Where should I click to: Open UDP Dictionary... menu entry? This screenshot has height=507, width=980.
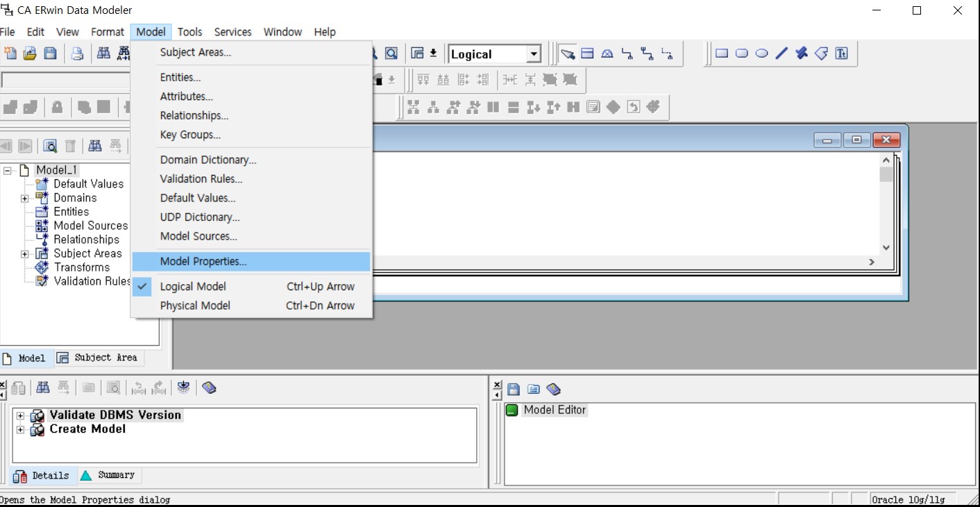click(251, 217)
